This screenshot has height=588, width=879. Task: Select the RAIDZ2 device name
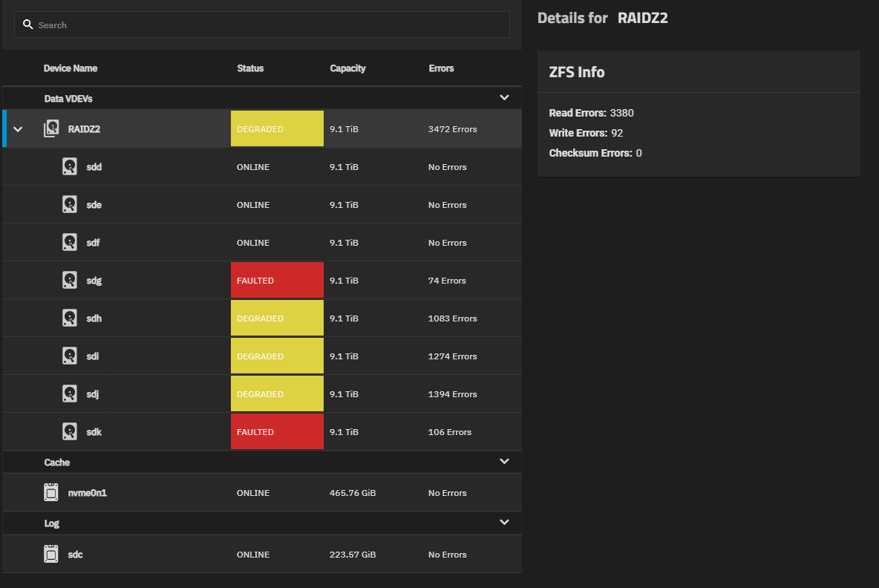click(84, 129)
